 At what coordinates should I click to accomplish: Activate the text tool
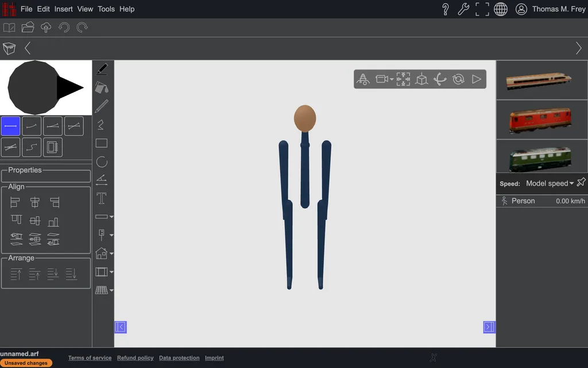tap(102, 198)
